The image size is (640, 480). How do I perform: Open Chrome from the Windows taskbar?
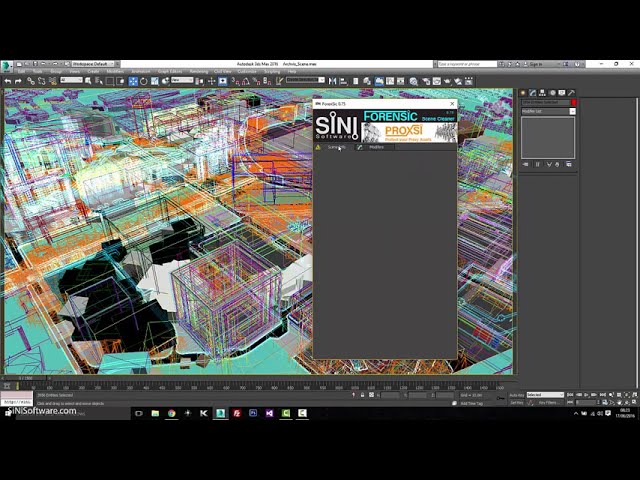(171, 413)
